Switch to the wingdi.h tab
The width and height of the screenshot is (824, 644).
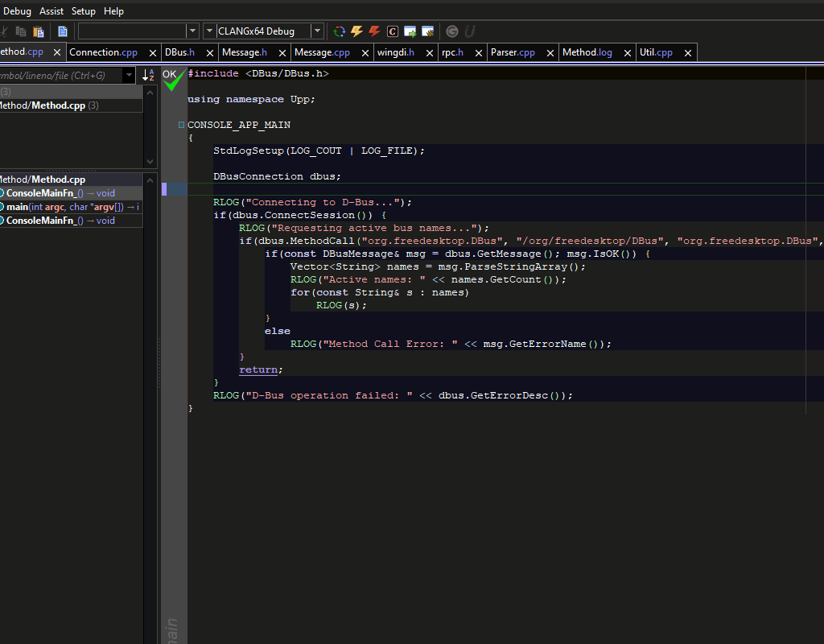click(396, 52)
